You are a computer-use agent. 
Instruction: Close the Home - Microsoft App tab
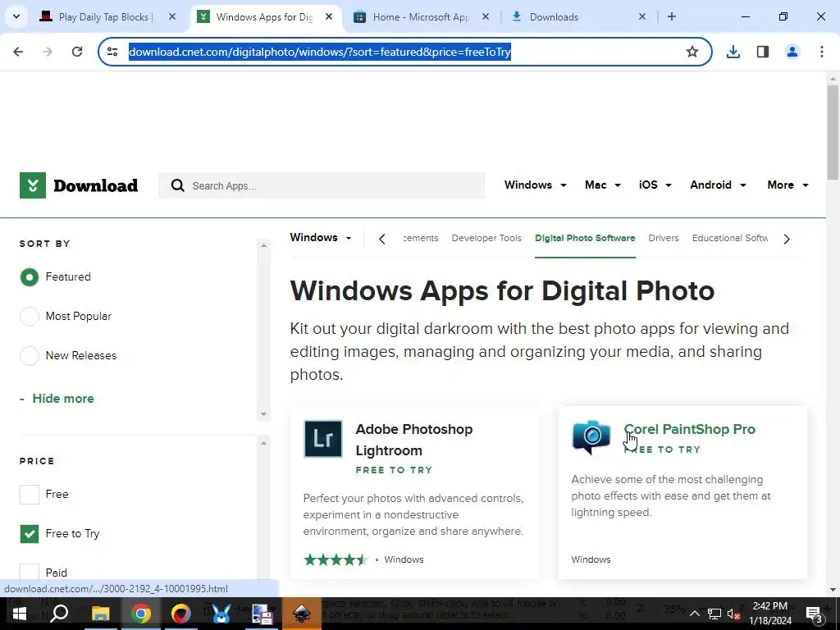pyautogui.click(x=486, y=16)
